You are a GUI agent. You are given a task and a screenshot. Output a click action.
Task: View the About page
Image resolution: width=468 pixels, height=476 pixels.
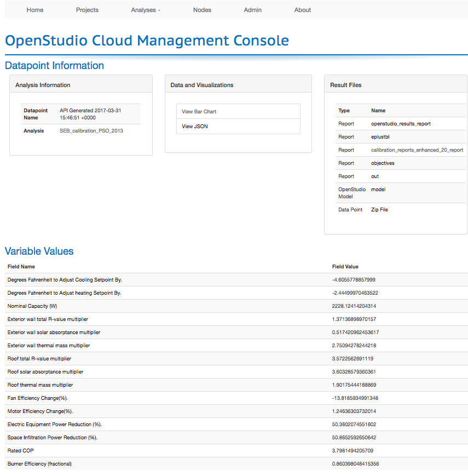tap(302, 9)
